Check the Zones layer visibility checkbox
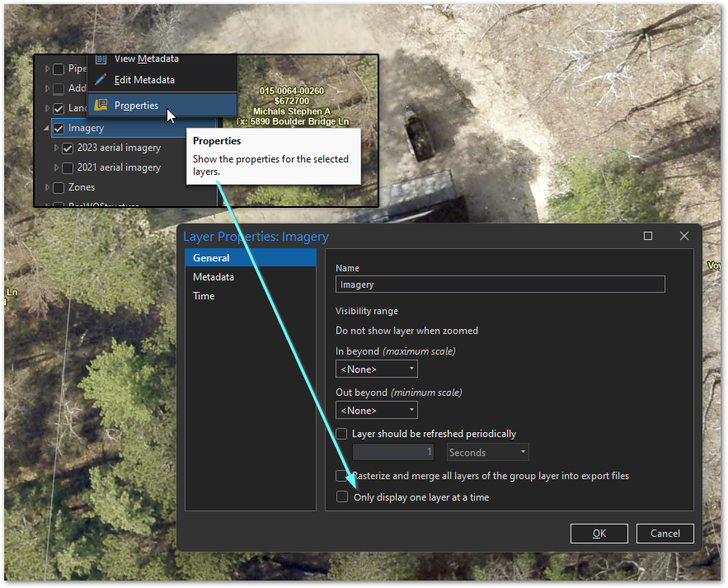Screen dimensions: 728x588 (x=59, y=187)
